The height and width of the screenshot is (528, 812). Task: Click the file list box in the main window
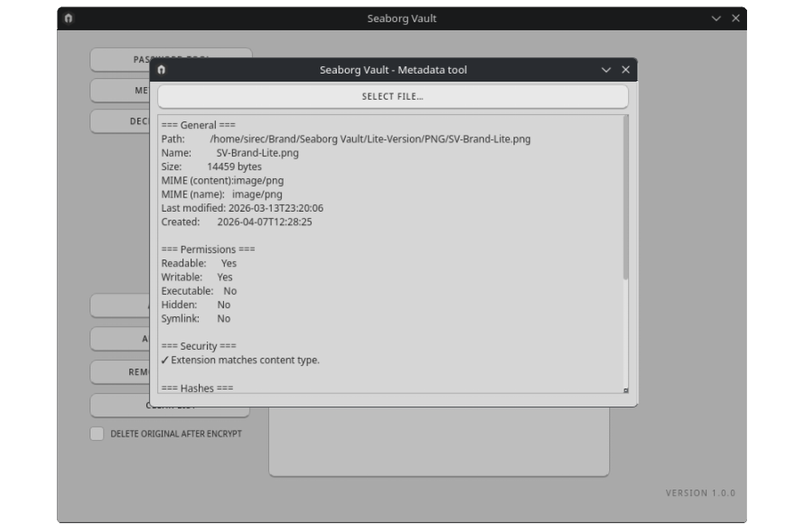[439, 441]
